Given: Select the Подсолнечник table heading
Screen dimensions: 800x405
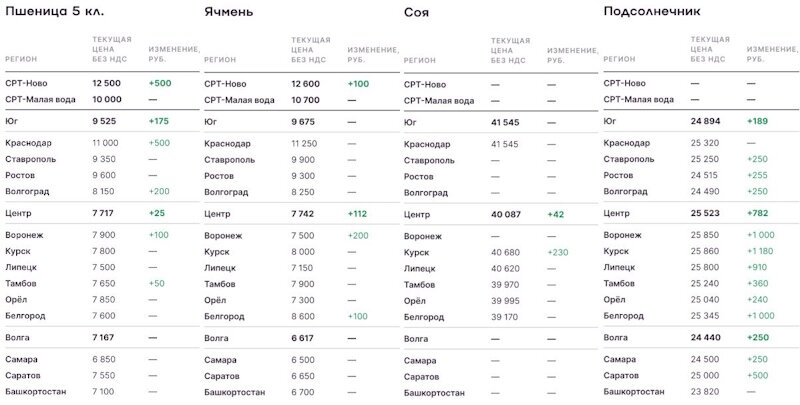Looking at the screenshot, I should point(652,11).
